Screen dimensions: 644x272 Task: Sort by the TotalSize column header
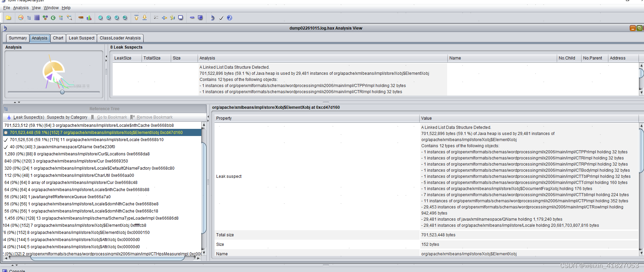tap(156, 58)
